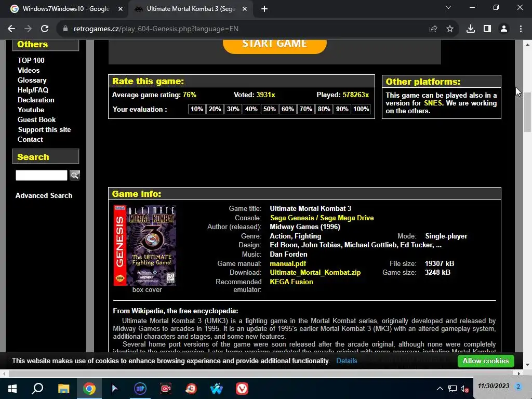Open the SNES version link
This screenshot has height=399, width=532.
point(433,103)
